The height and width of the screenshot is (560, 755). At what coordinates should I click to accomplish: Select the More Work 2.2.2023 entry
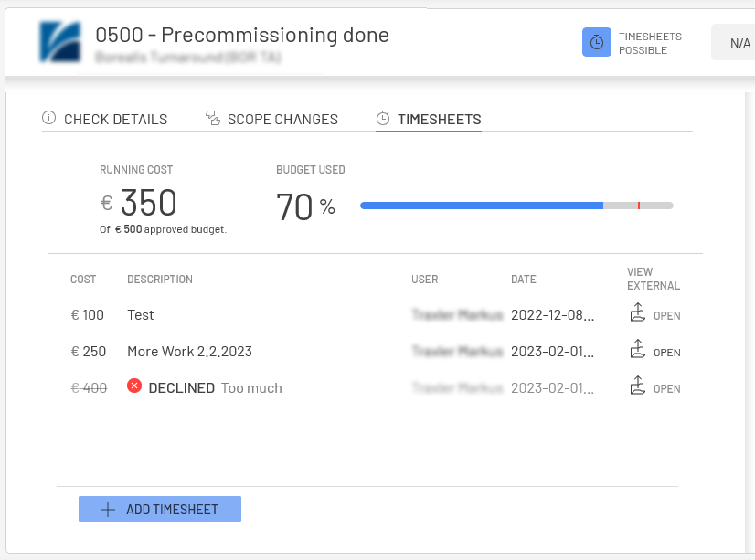(x=189, y=352)
